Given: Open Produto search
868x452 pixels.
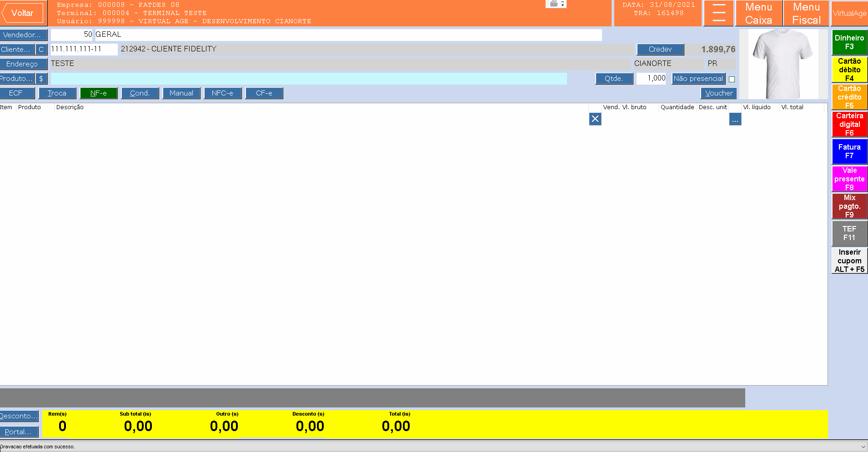Looking at the screenshot, I should point(17,79).
